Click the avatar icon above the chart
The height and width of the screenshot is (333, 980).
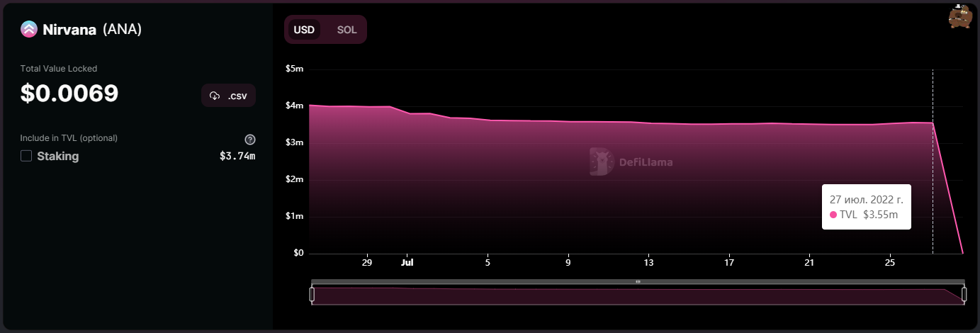point(960,17)
